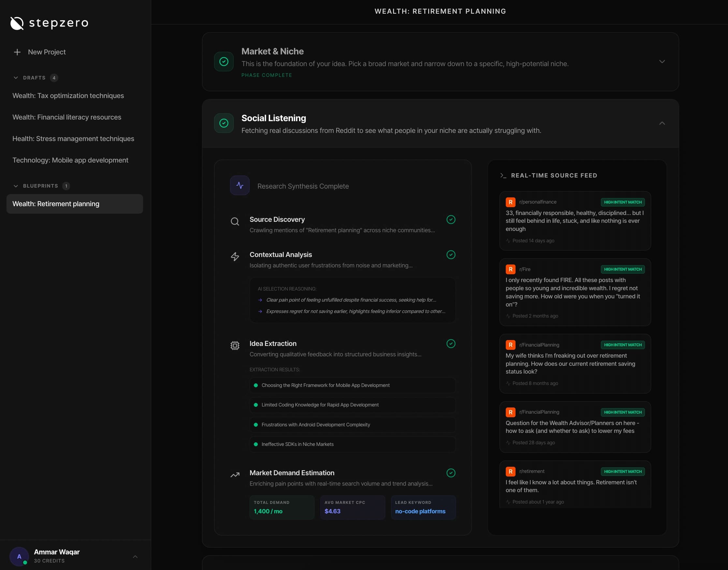728x570 pixels.
Task: Collapse the Drafts list in sidebar
Action: tap(16, 78)
